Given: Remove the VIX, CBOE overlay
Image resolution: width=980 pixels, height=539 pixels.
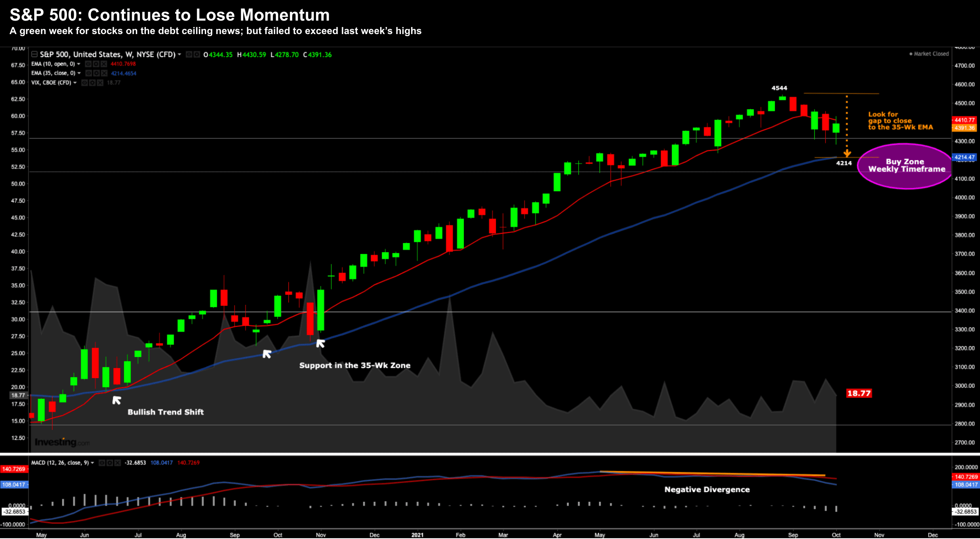Looking at the screenshot, I should pyautogui.click(x=100, y=82).
